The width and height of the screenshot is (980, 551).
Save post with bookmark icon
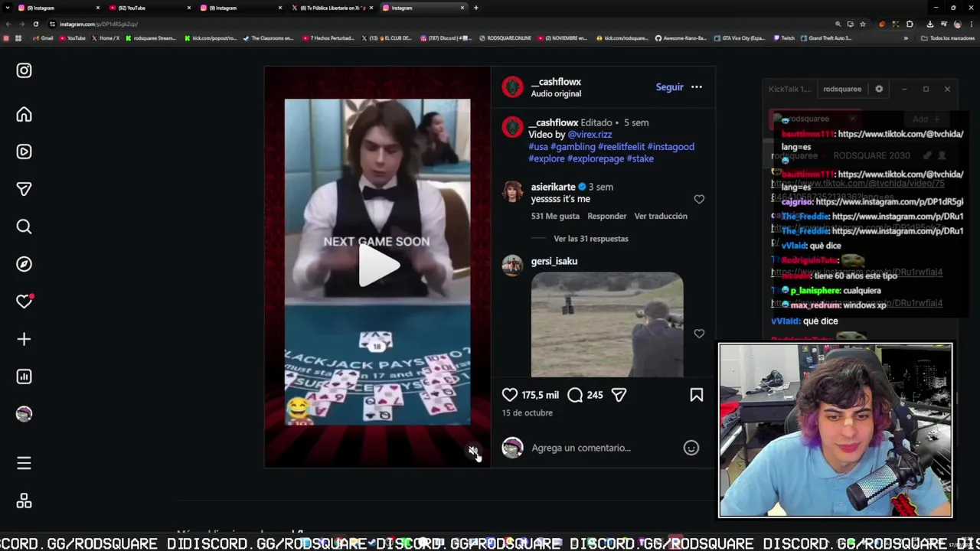point(697,395)
